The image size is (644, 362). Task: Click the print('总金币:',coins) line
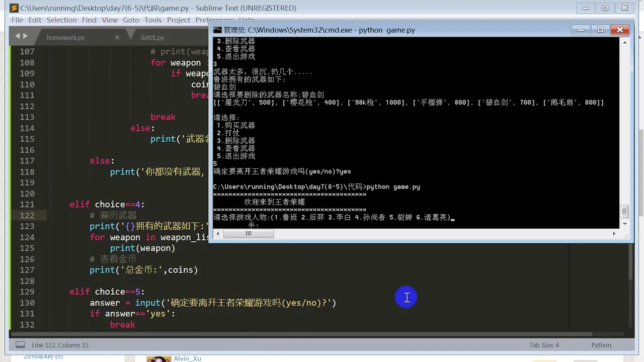tap(144, 270)
